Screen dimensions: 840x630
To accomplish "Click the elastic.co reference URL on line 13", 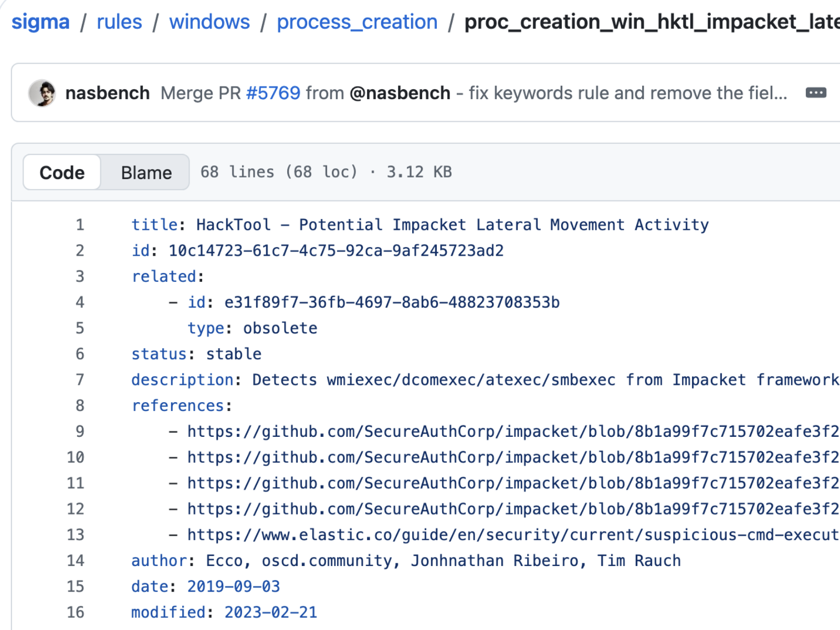I will pos(513,534).
